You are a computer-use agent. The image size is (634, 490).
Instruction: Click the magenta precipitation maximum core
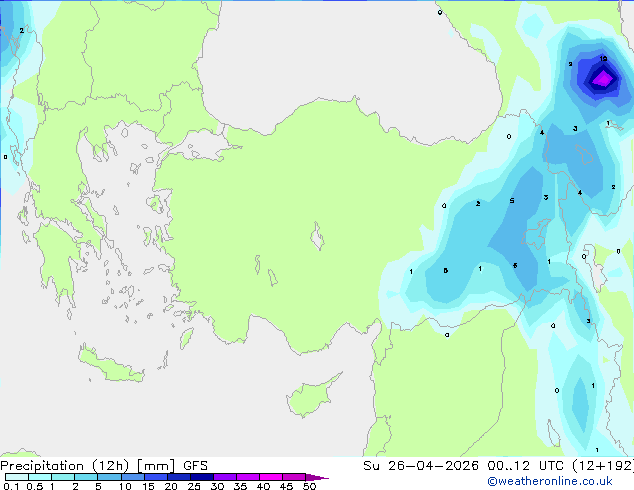[x=603, y=79]
